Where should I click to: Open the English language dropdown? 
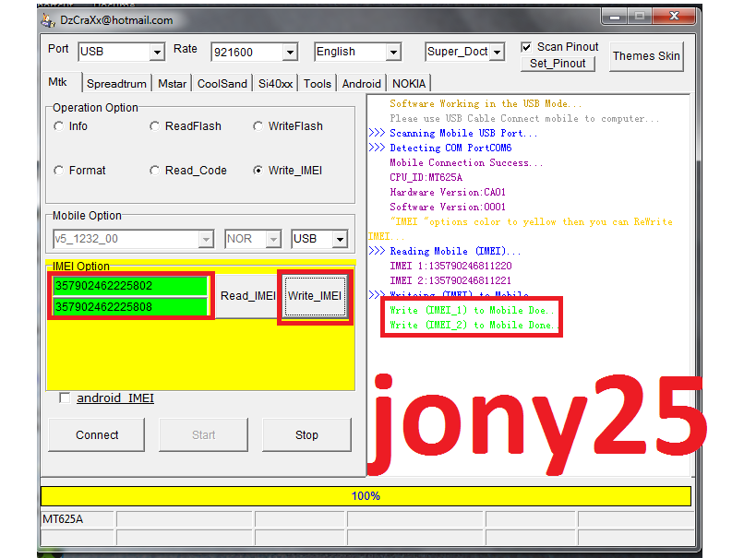tap(393, 53)
